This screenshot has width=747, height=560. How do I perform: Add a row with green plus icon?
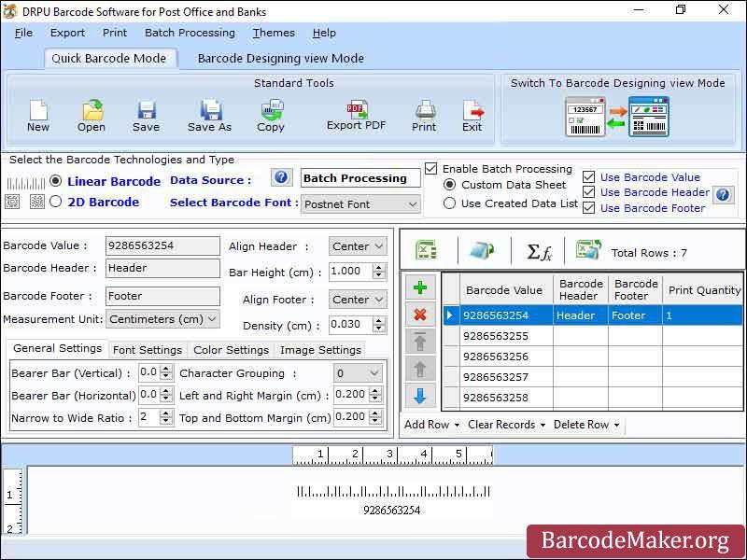pos(419,287)
